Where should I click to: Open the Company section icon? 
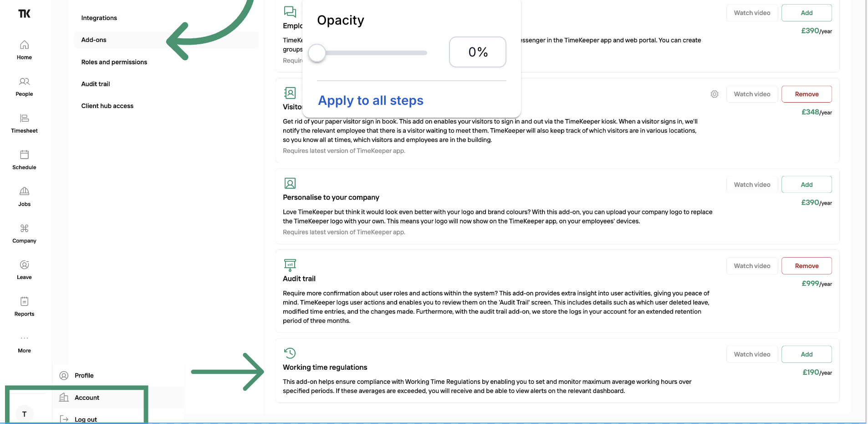[25, 228]
